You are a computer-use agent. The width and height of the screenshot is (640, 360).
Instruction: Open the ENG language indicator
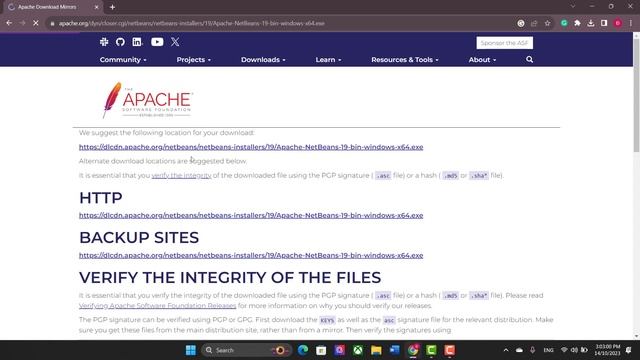point(548,350)
